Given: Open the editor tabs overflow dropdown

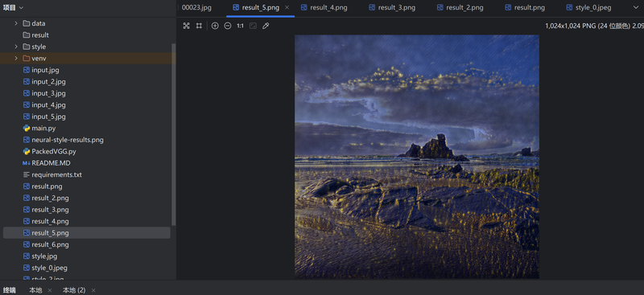Looking at the screenshot, I should click(637, 7).
